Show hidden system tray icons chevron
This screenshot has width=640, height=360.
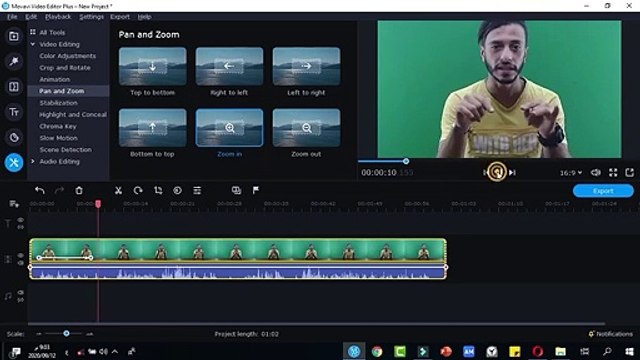(x=115, y=351)
